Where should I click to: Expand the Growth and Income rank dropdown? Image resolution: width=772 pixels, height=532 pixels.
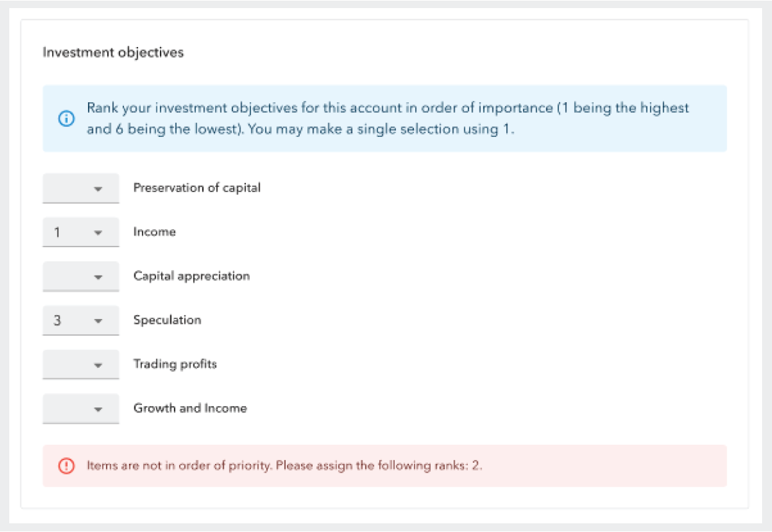point(81,409)
